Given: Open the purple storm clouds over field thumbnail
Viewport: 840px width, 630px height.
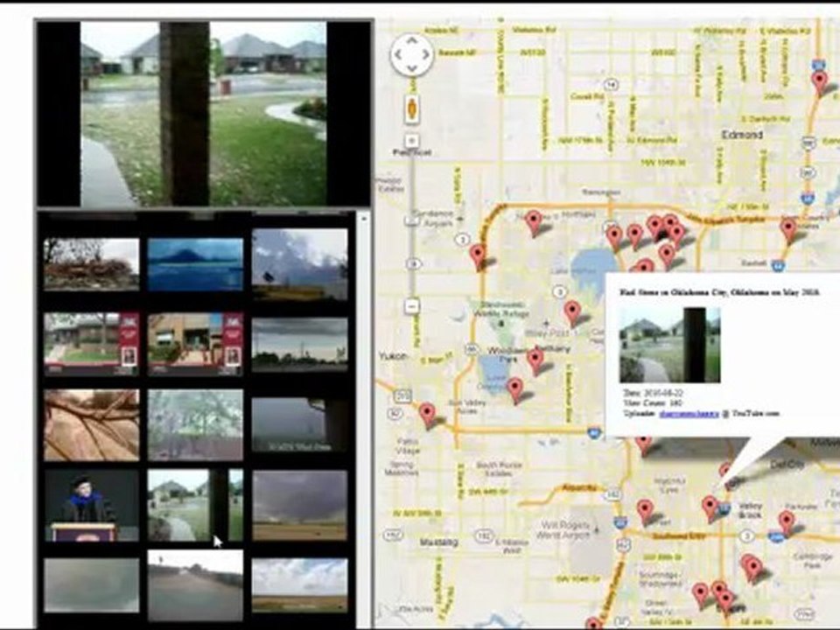Looking at the screenshot, I should pos(299,506).
